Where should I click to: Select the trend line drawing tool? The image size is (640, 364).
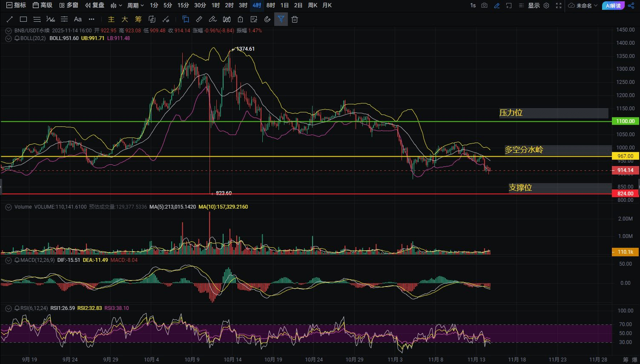click(x=10, y=19)
